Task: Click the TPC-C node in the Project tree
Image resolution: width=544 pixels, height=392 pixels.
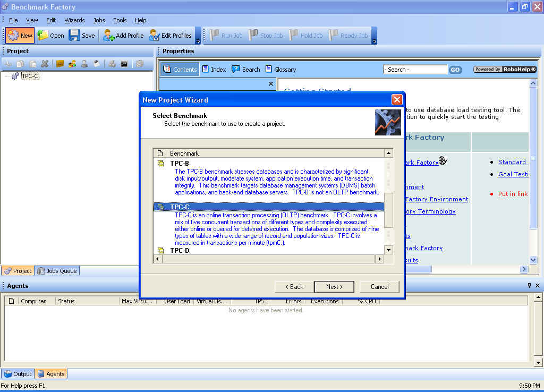Action: coord(30,76)
